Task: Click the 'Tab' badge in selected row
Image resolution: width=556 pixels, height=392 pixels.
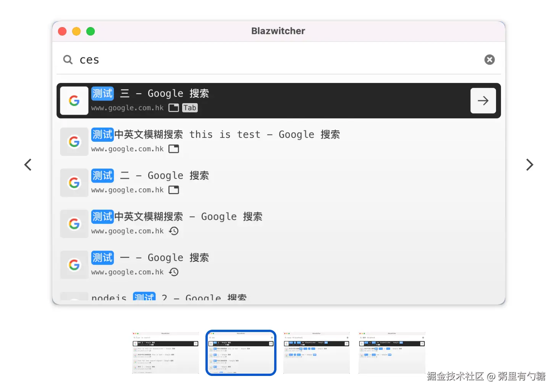Action: tap(190, 108)
